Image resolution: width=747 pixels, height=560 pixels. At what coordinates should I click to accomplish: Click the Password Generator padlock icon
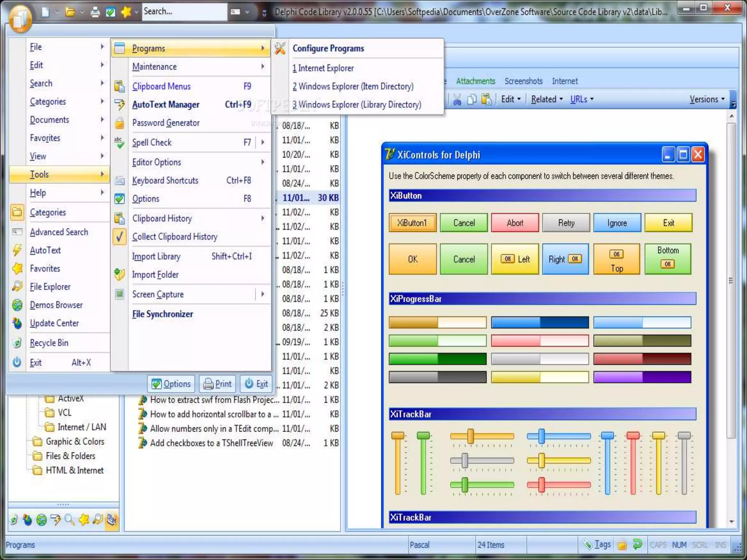coord(119,123)
